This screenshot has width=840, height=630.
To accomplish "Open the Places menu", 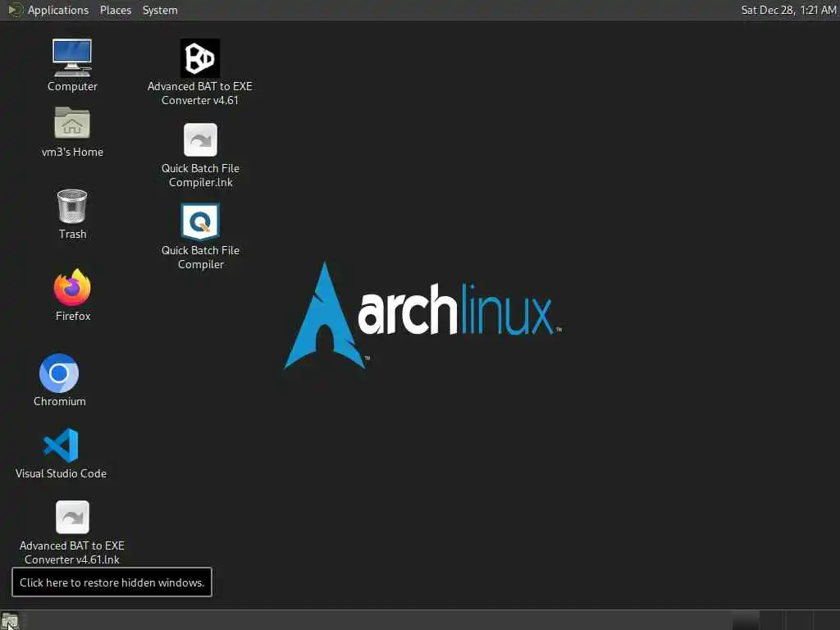I will [115, 10].
